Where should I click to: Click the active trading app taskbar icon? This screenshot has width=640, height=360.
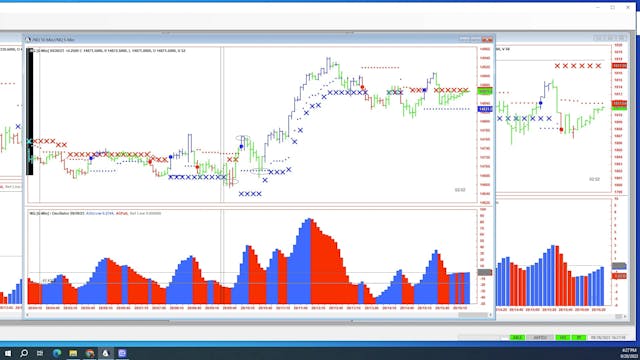coord(106,353)
